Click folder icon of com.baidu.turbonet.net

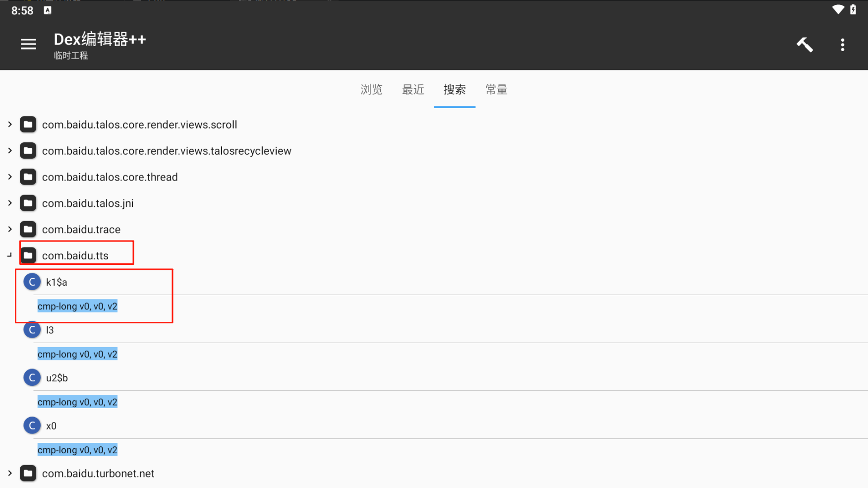pyautogui.click(x=28, y=473)
